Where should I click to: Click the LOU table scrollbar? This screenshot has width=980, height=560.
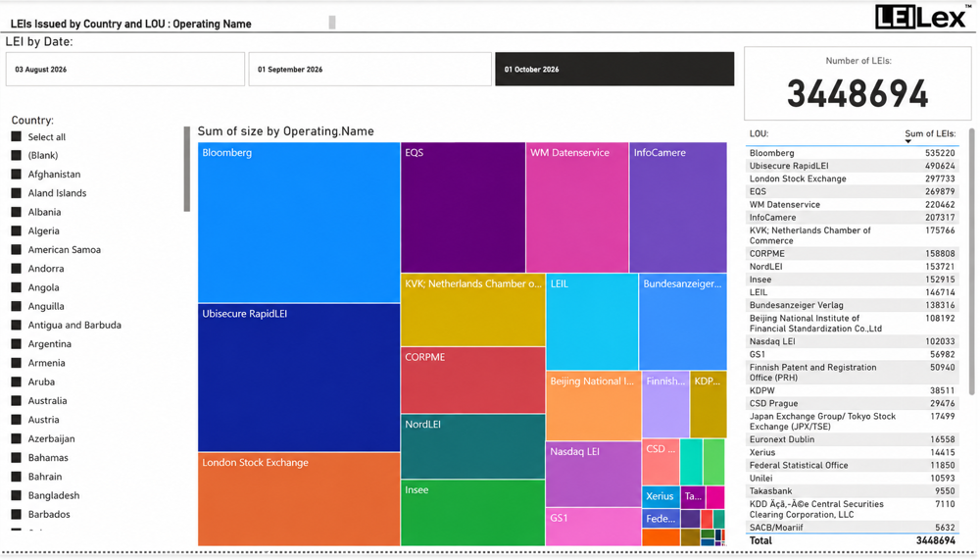[971, 262]
